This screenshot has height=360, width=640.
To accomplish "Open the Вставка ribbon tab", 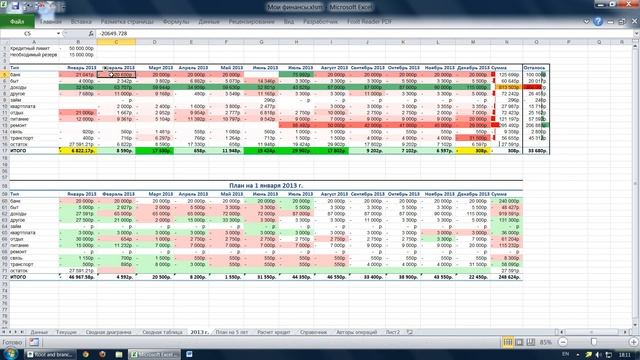I will (x=81, y=21).
